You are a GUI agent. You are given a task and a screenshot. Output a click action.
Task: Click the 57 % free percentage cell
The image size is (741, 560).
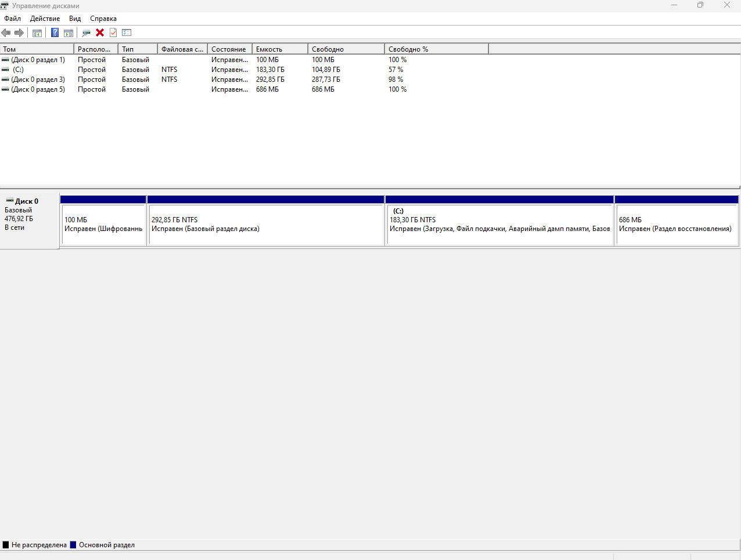[x=395, y=70]
